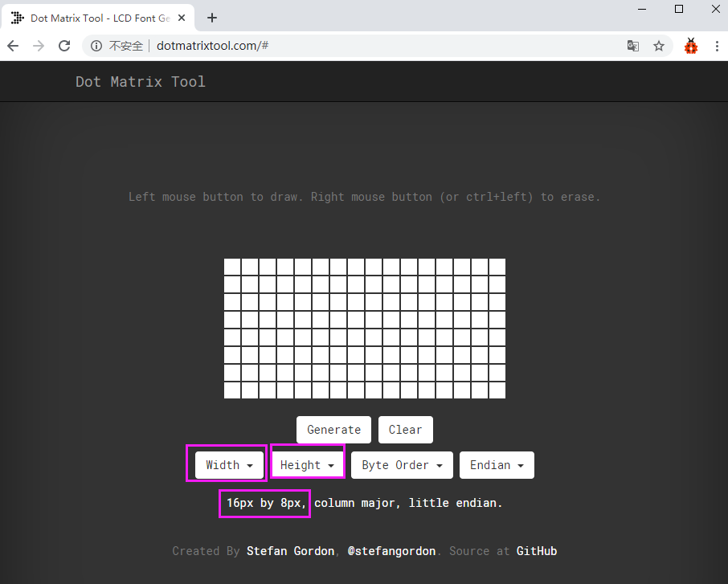Viewport: 728px width, 584px height.
Task: Click the site security info icon
Action: point(96,46)
